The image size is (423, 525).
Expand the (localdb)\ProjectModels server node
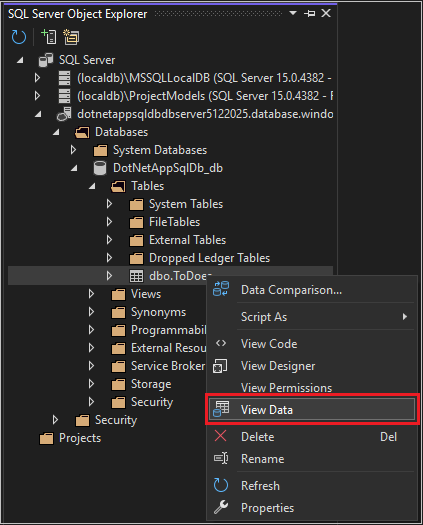(x=38, y=96)
